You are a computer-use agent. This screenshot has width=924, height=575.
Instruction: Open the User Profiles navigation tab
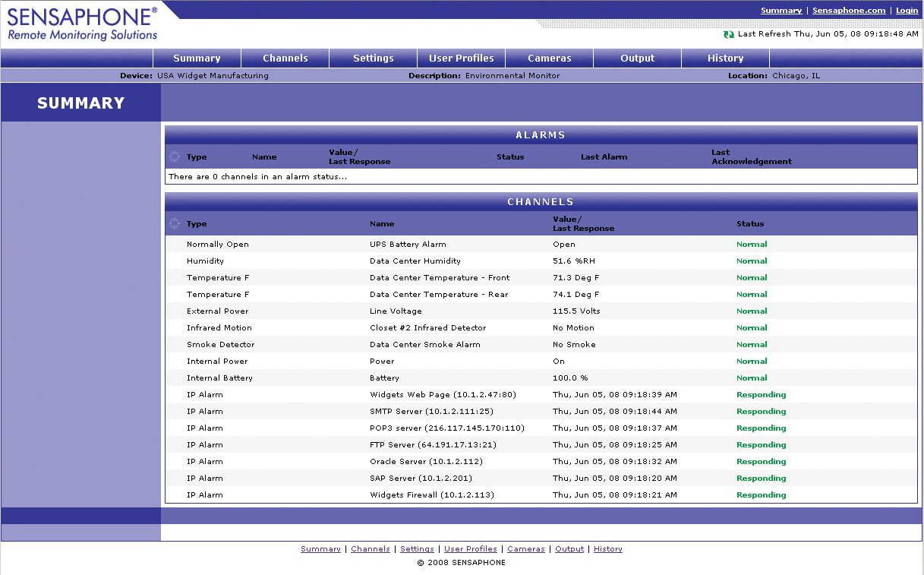pyautogui.click(x=461, y=58)
